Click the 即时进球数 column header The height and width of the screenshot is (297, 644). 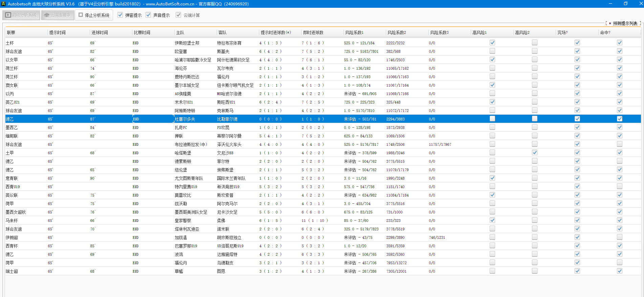click(313, 32)
